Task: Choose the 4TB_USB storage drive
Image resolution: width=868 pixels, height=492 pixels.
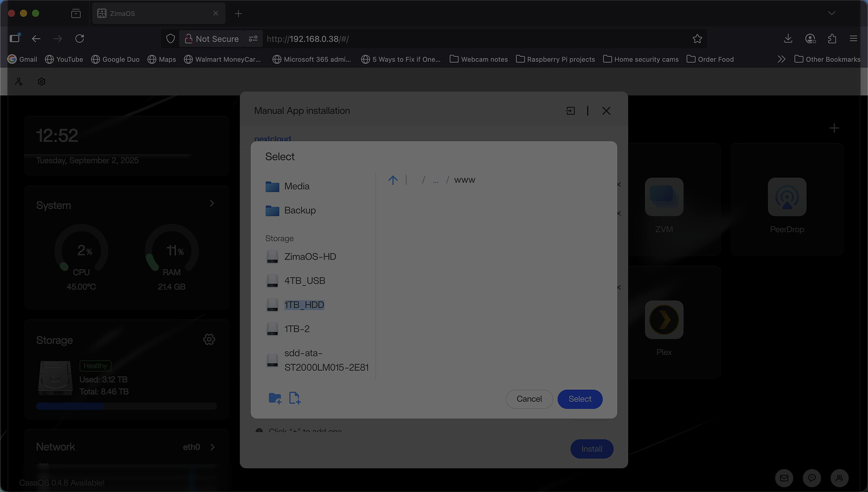Action: click(x=304, y=281)
